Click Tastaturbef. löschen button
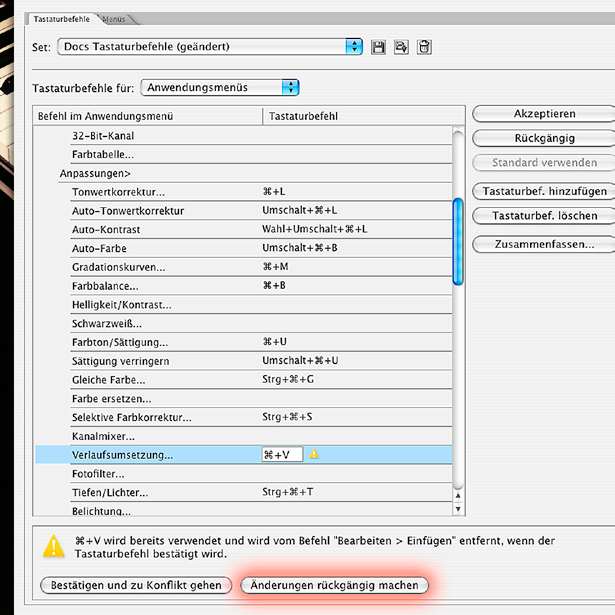Image resolution: width=615 pixels, height=615 pixels. coord(544,216)
